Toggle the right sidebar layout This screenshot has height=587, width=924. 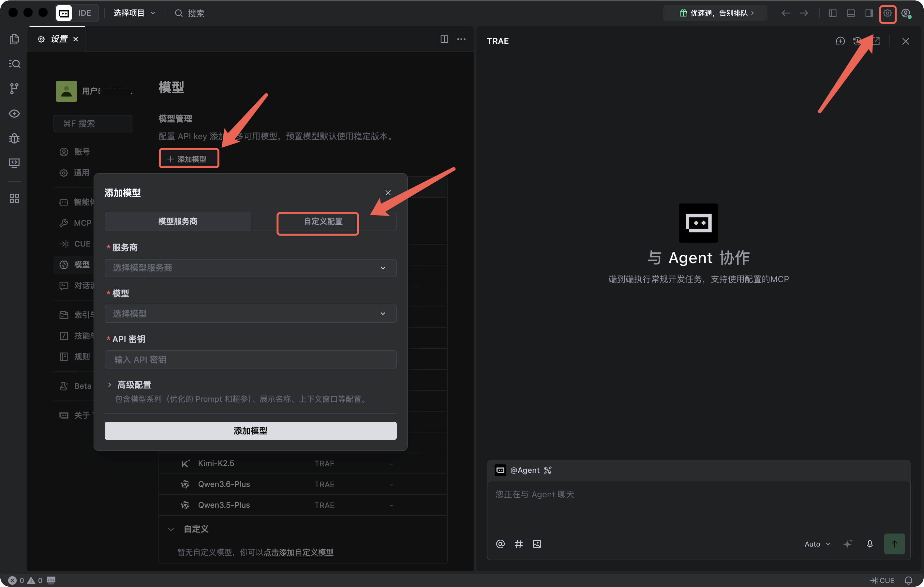869,13
